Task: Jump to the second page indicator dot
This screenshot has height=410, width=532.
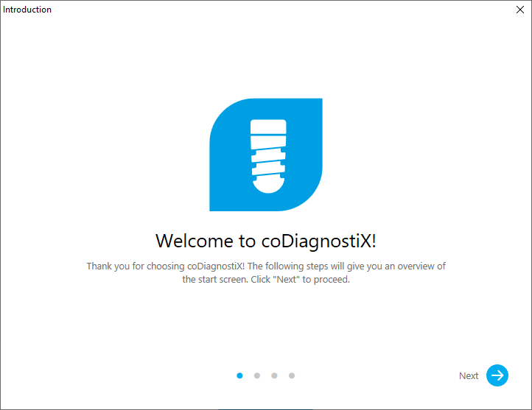Action: (x=257, y=375)
